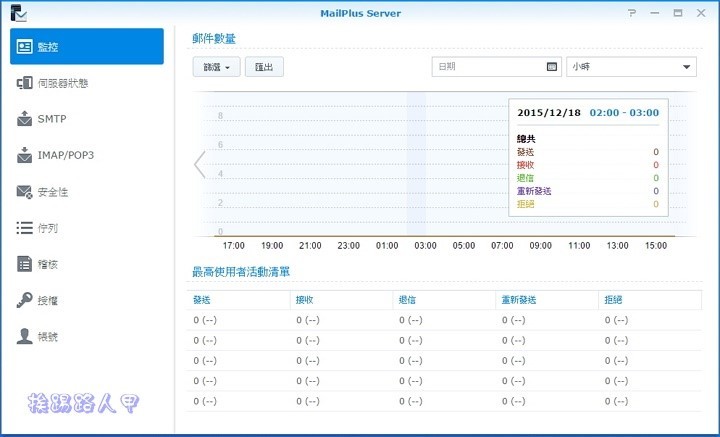This screenshot has width=720, height=437.
Task: Go to the SMTP settings
Action: coord(86,119)
